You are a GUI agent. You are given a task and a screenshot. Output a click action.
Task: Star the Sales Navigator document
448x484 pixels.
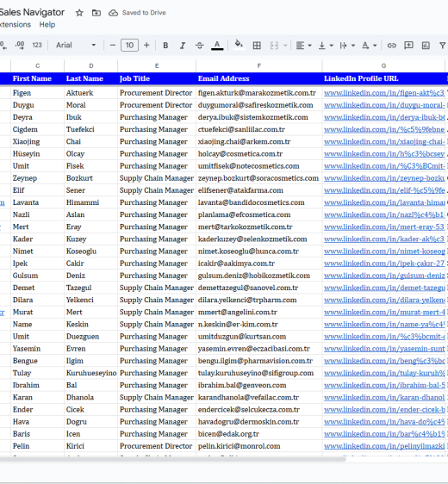79,13
